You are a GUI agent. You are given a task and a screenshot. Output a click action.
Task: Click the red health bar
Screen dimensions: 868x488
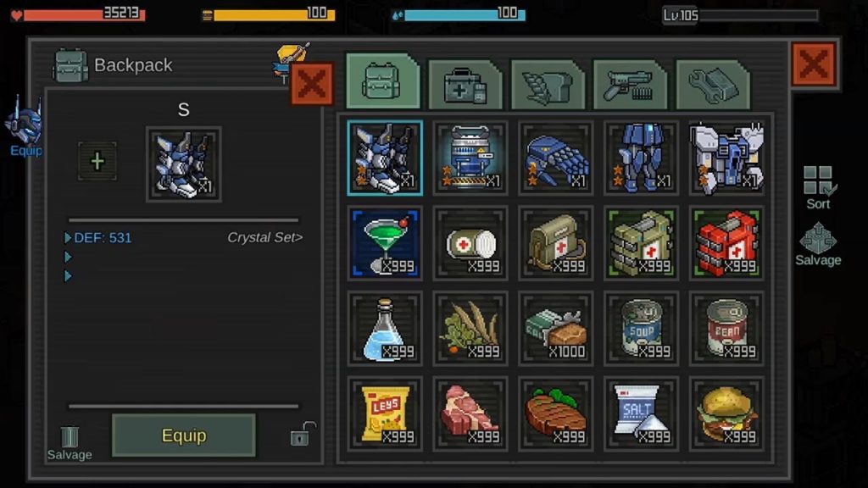point(84,14)
